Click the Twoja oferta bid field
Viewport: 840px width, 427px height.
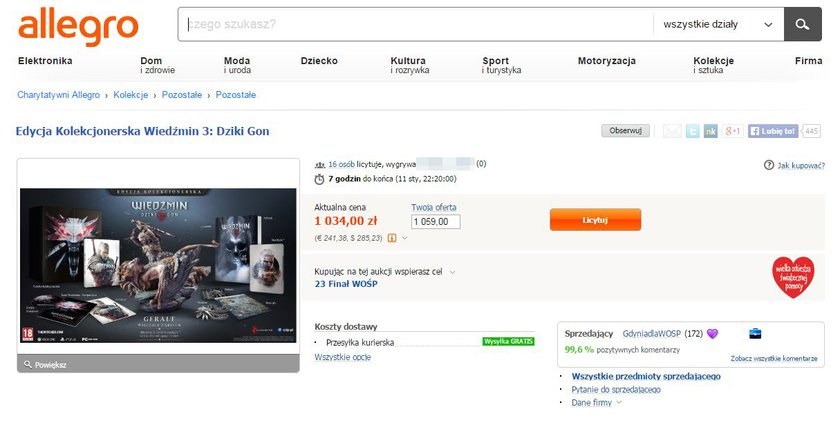[436, 221]
